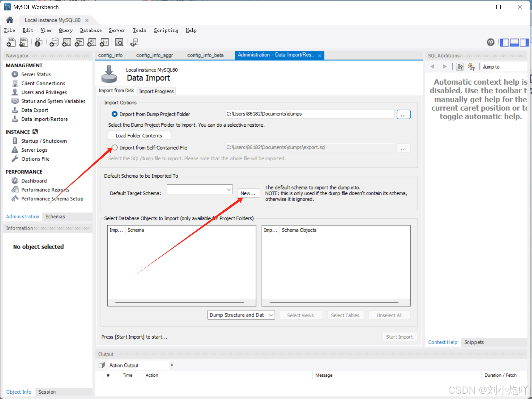The image size is (532, 399).
Task: Click Load Folder Contents button
Action: pyautogui.click(x=139, y=136)
